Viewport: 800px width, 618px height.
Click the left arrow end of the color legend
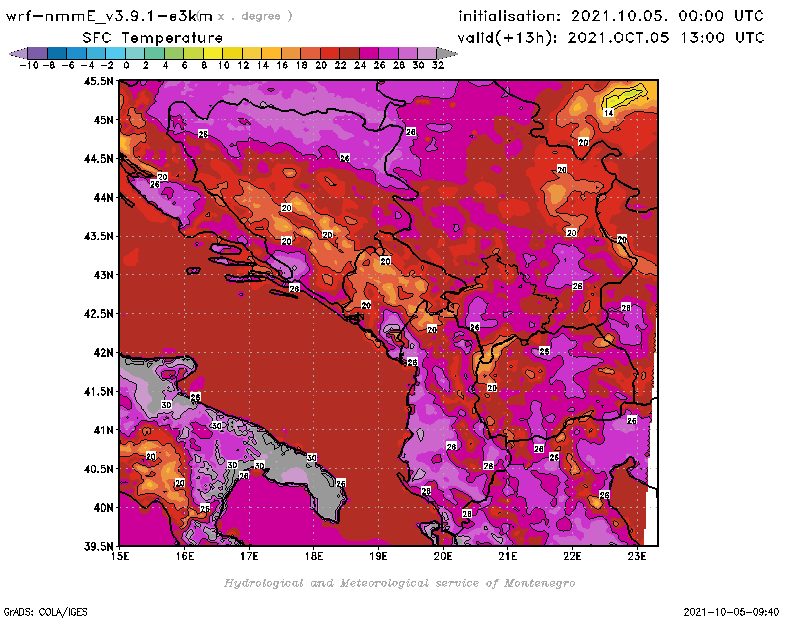click(17, 53)
